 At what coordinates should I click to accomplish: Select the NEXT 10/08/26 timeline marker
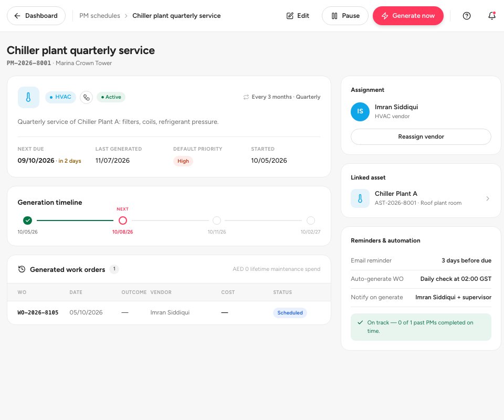tap(123, 220)
